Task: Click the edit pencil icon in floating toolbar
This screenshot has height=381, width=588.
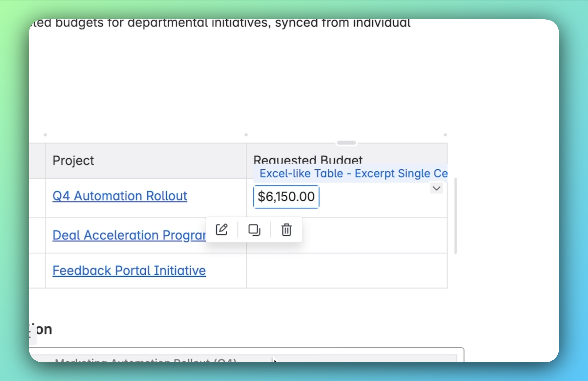Action: coord(222,230)
